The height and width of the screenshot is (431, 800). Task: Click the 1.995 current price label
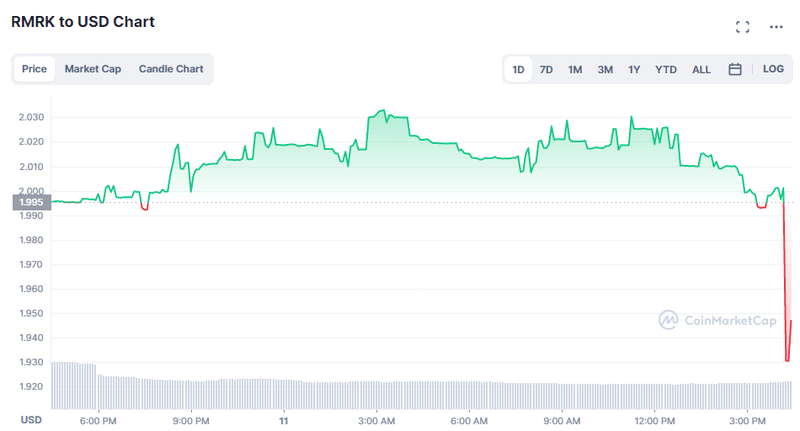tap(29, 203)
